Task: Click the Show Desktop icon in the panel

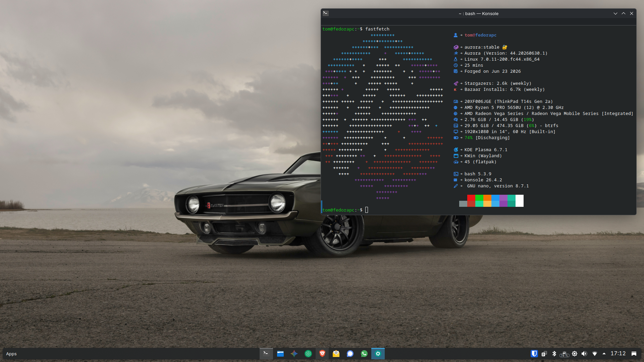Action: coord(634,354)
